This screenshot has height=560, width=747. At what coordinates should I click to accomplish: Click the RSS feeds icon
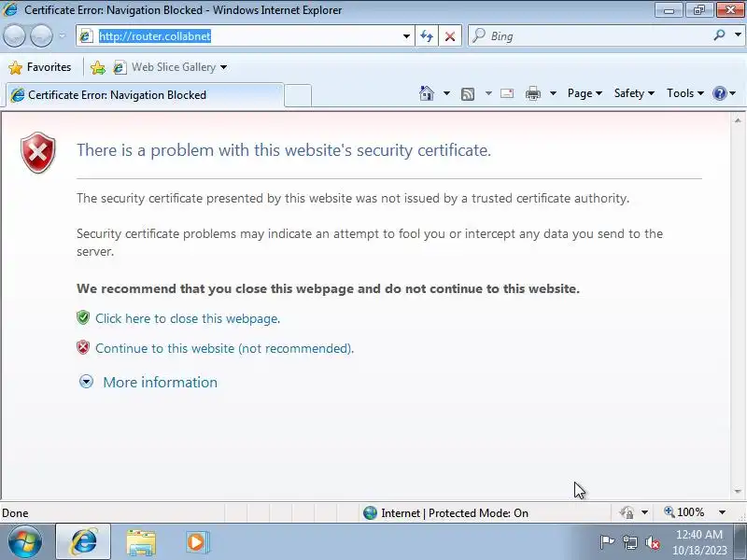click(x=468, y=94)
